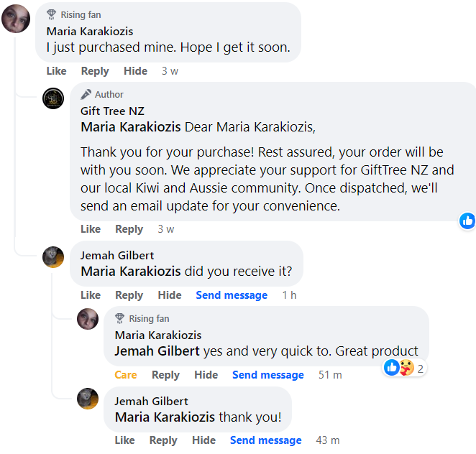476x454 pixels.
Task: Click the Gift Tree NZ profile avatar
Action: click(x=53, y=98)
